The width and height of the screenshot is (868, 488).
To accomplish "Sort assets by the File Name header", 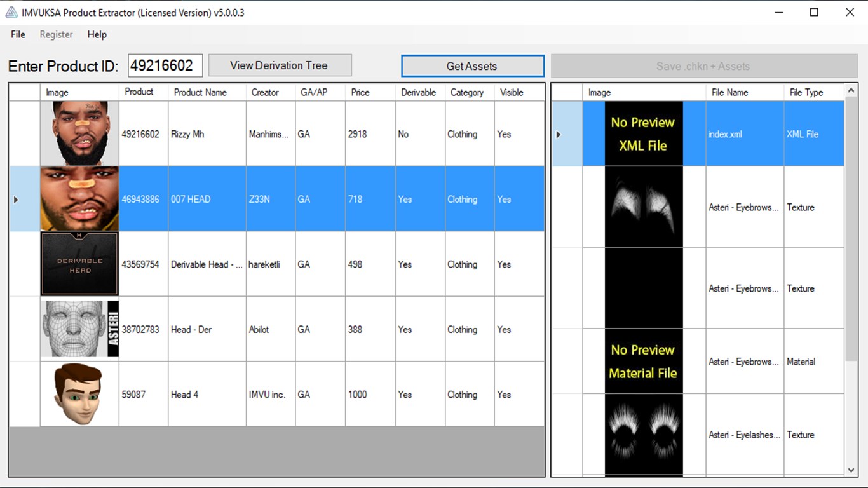I will pyautogui.click(x=745, y=92).
